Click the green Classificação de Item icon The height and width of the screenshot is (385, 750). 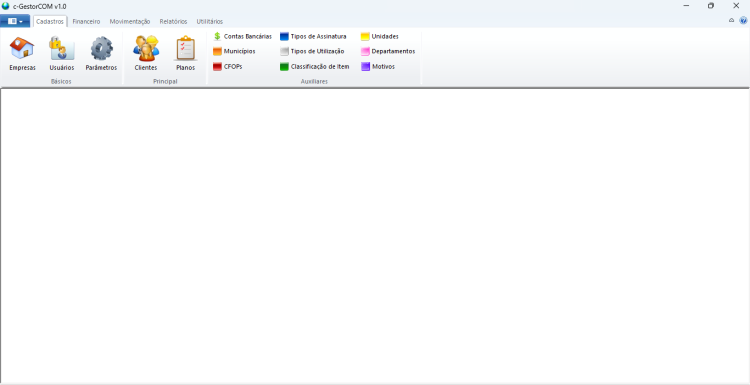pos(284,67)
